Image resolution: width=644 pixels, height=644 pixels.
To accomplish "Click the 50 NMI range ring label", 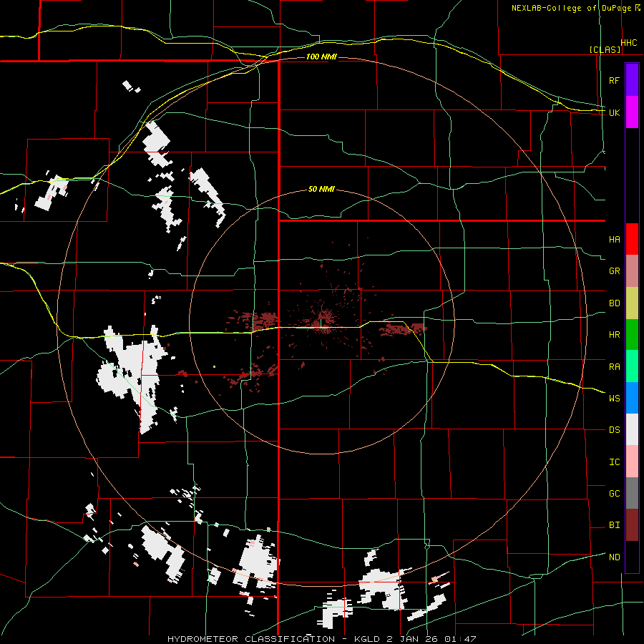I will (x=321, y=189).
